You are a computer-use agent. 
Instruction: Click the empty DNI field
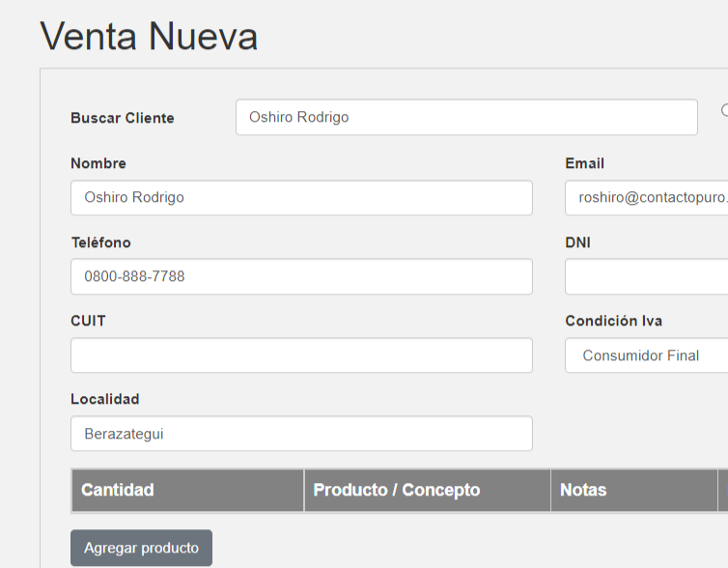click(645, 276)
